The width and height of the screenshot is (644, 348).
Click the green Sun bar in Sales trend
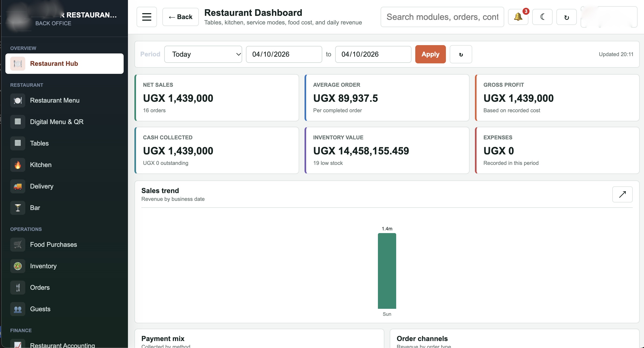tap(387, 271)
